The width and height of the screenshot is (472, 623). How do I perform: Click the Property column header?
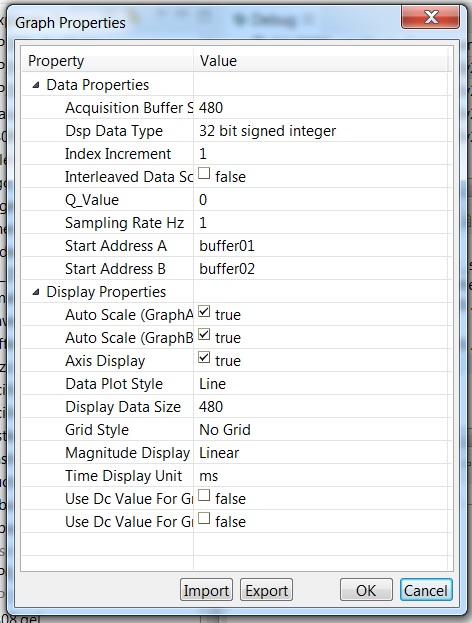click(x=107, y=61)
